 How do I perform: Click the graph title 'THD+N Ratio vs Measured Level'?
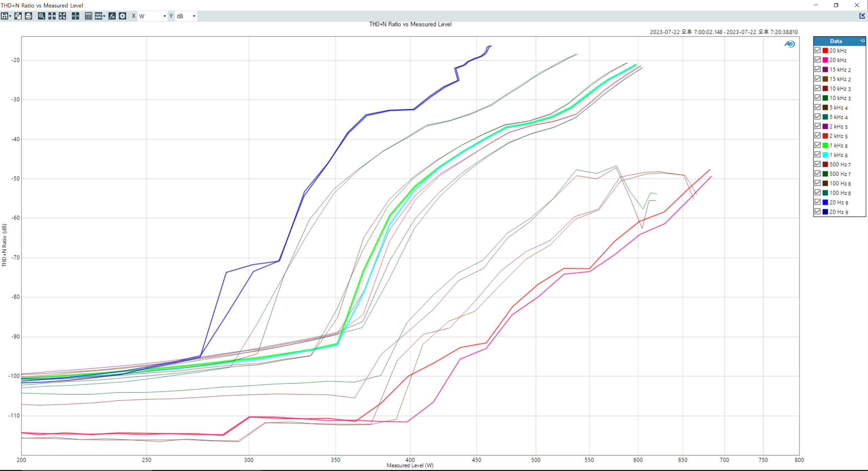click(410, 24)
